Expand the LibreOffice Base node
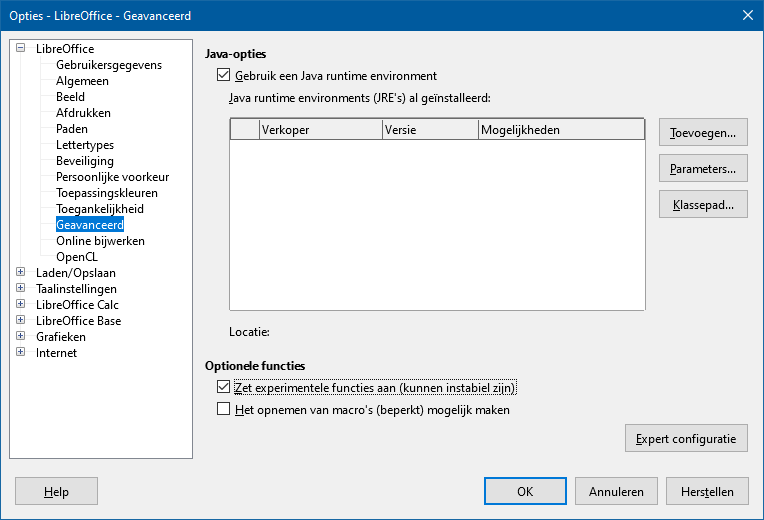The width and height of the screenshot is (764, 520). (x=20, y=320)
